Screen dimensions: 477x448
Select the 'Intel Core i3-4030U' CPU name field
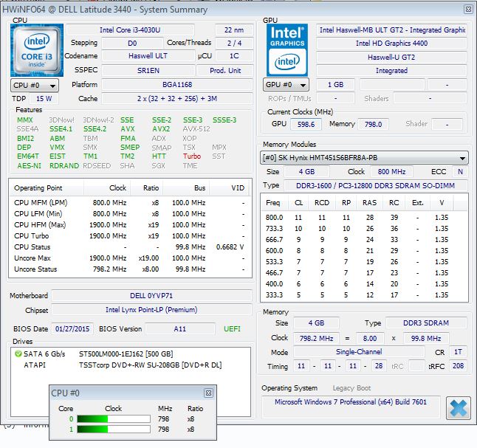[x=130, y=30]
